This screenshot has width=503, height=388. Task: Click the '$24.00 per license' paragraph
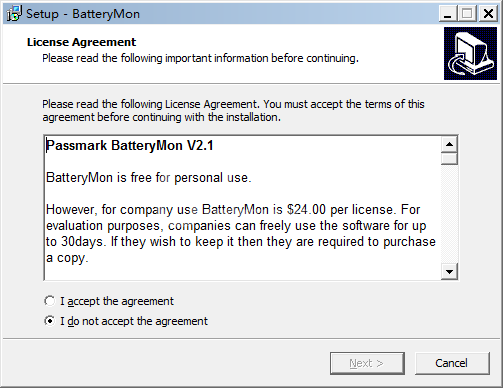click(x=241, y=234)
